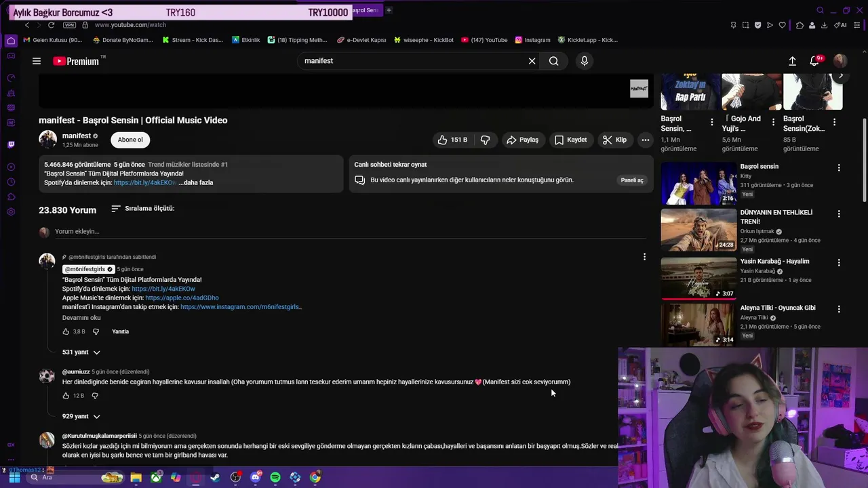This screenshot has width=868, height=488.
Task: Click the Yorum ekleyin comment field
Action: tap(350, 232)
